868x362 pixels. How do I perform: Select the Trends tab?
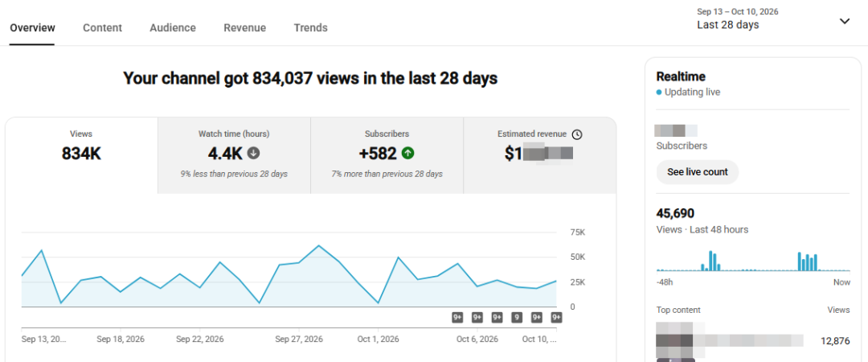tap(310, 27)
